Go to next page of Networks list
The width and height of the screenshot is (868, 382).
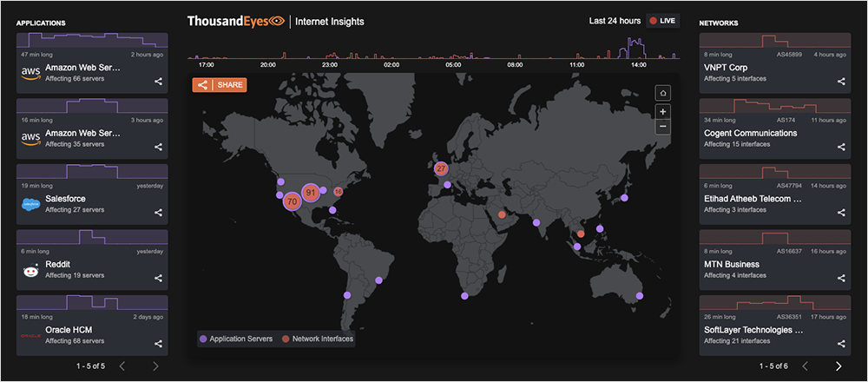(838, 366)
